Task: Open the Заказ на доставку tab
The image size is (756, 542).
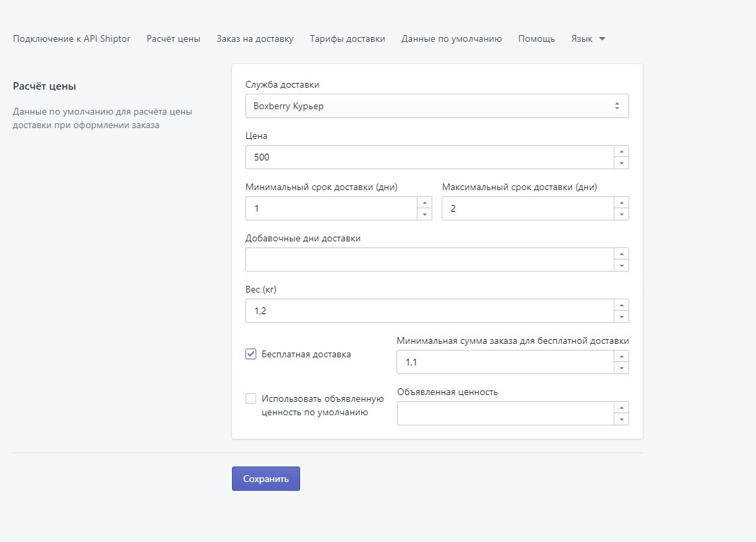Action: tap(255, 39)
